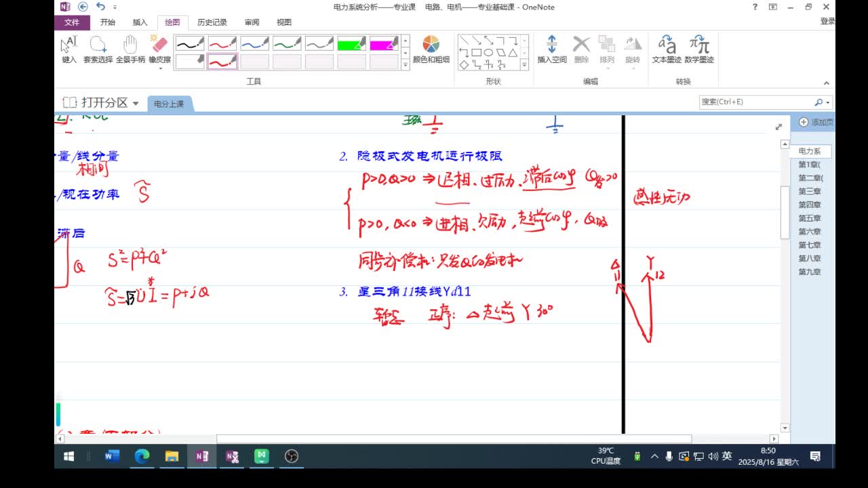Viewport: 868px width, 488px height.
Task: Open page 第九章 in the page list
Action: (x=810, y=272)
